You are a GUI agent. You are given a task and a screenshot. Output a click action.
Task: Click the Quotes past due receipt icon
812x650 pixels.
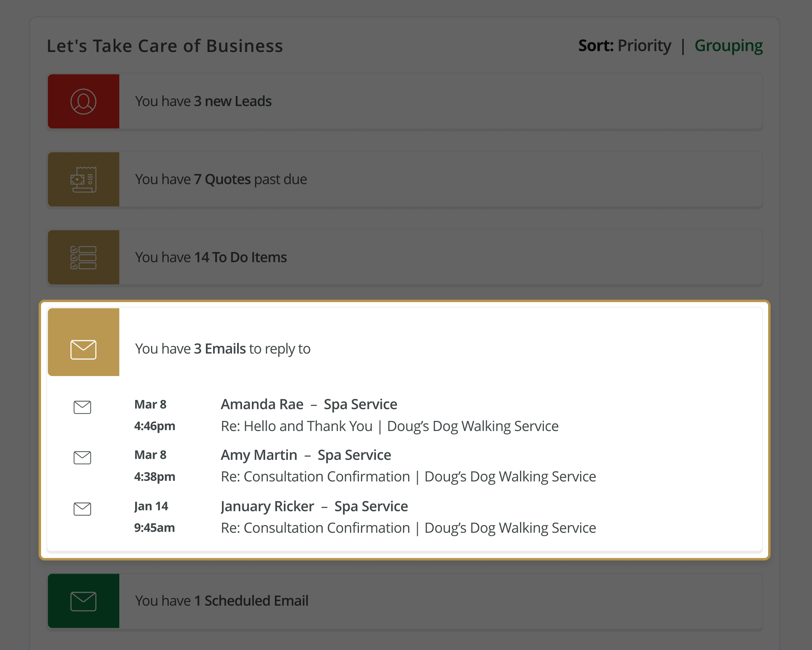point(83,179)
